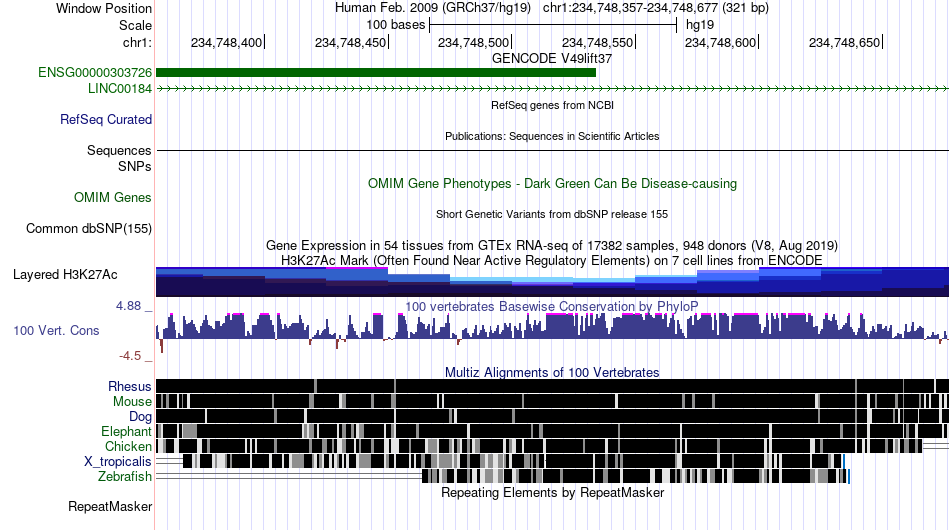Select the green ENSG00000303726 exon bar

click(x=376, y=73)
